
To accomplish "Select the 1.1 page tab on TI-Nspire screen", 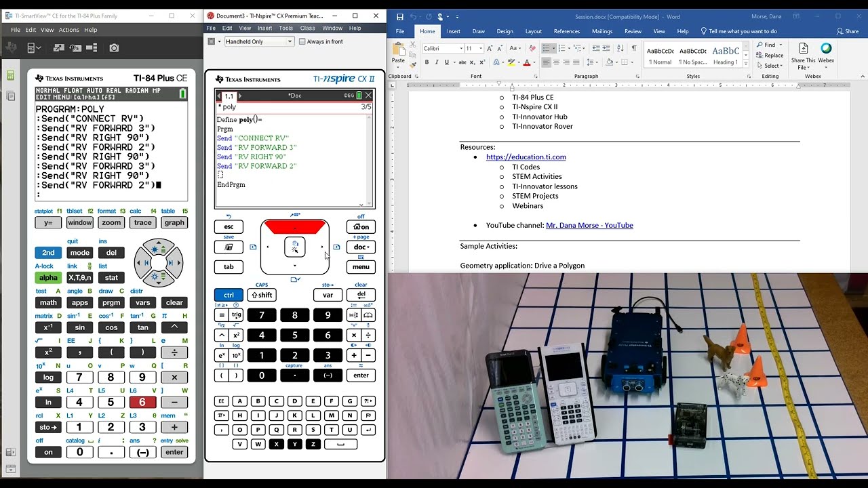I will click(x=229, y=96).
